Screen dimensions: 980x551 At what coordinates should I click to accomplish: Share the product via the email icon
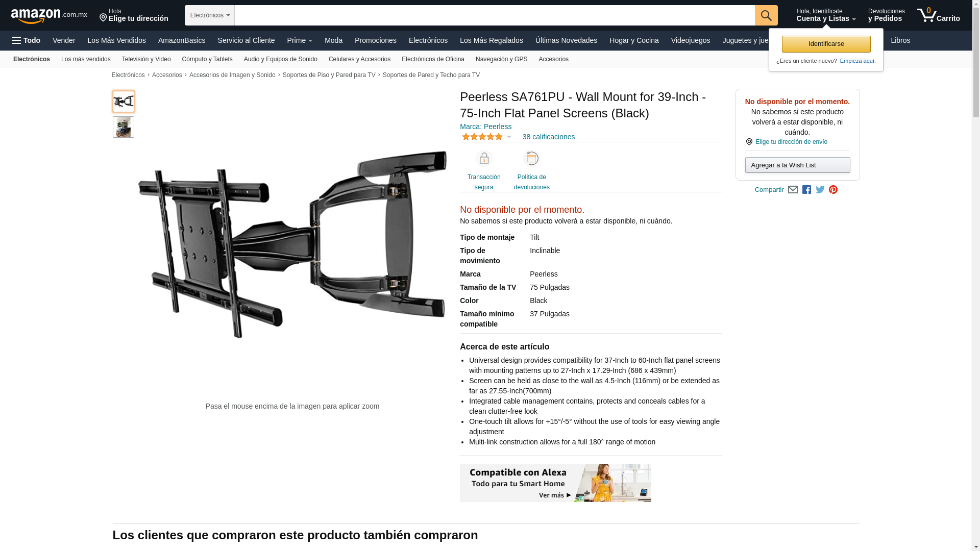point(793,190)
